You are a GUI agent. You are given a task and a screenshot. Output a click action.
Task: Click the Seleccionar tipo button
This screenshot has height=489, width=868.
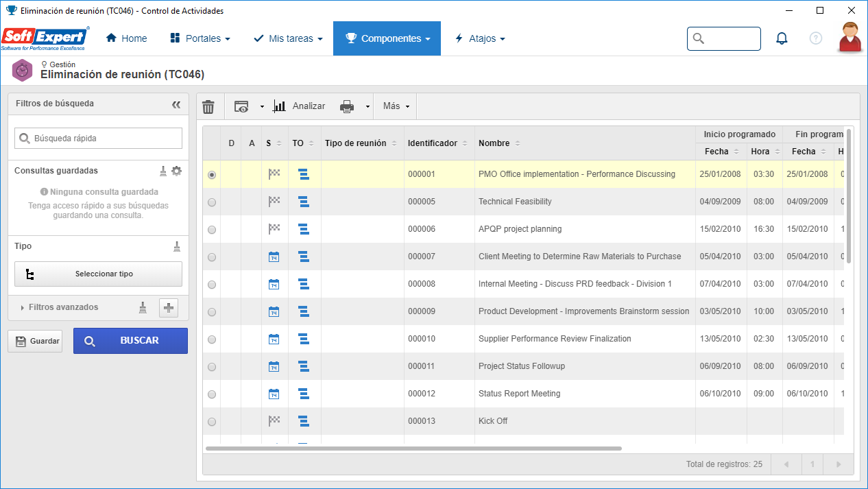pyautogui.click(x=98, y=274)
